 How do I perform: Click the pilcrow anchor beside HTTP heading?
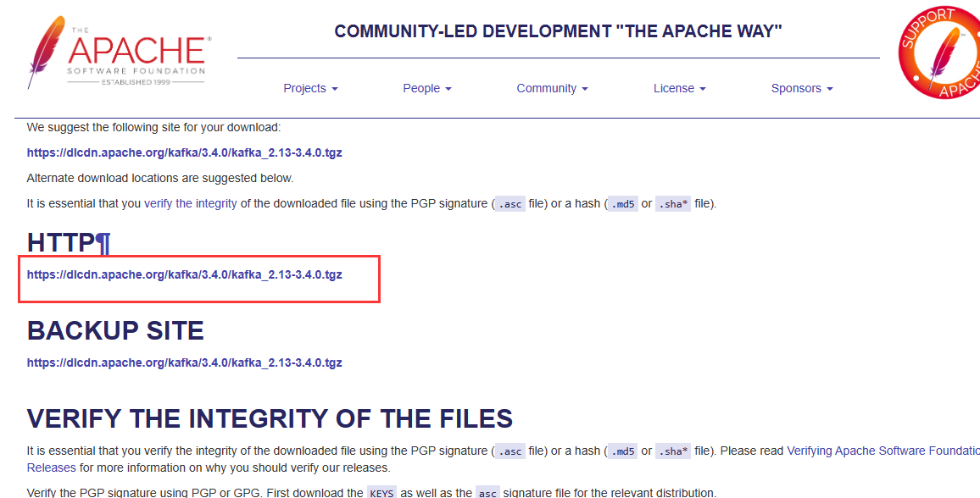tap(103, 243)
